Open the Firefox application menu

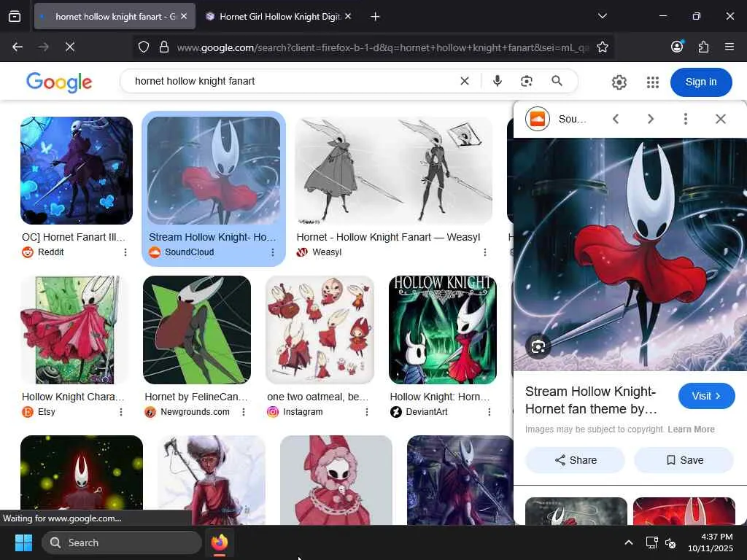coord(729,47)
